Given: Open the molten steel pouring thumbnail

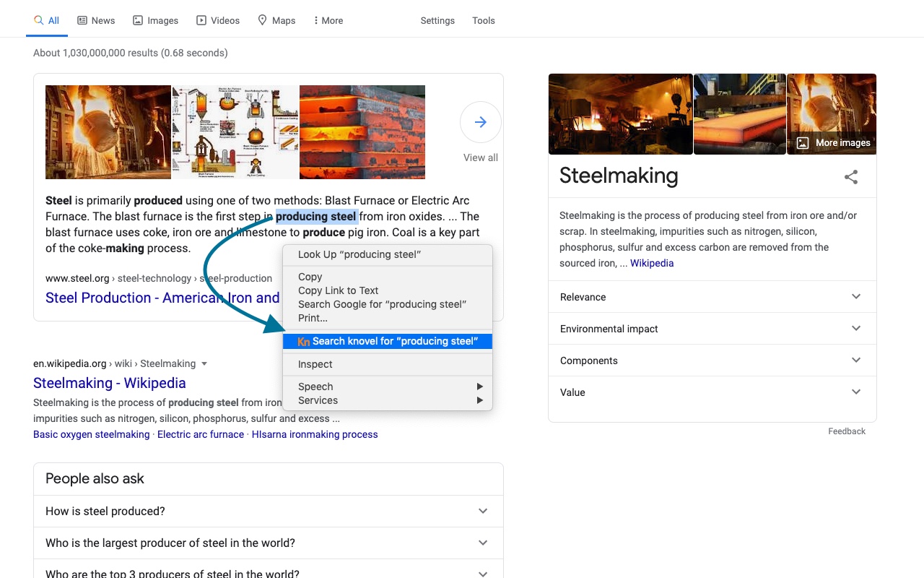Looking at the screenshot, I should tap(108, 132).
